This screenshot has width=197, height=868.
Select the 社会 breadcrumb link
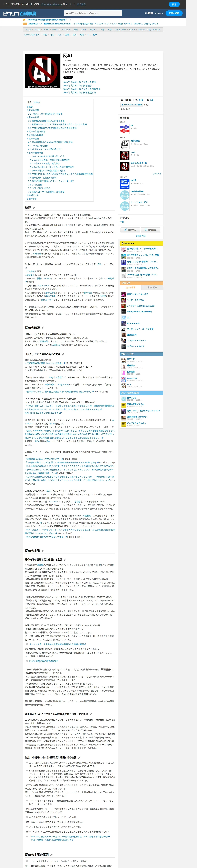(52, 35)
